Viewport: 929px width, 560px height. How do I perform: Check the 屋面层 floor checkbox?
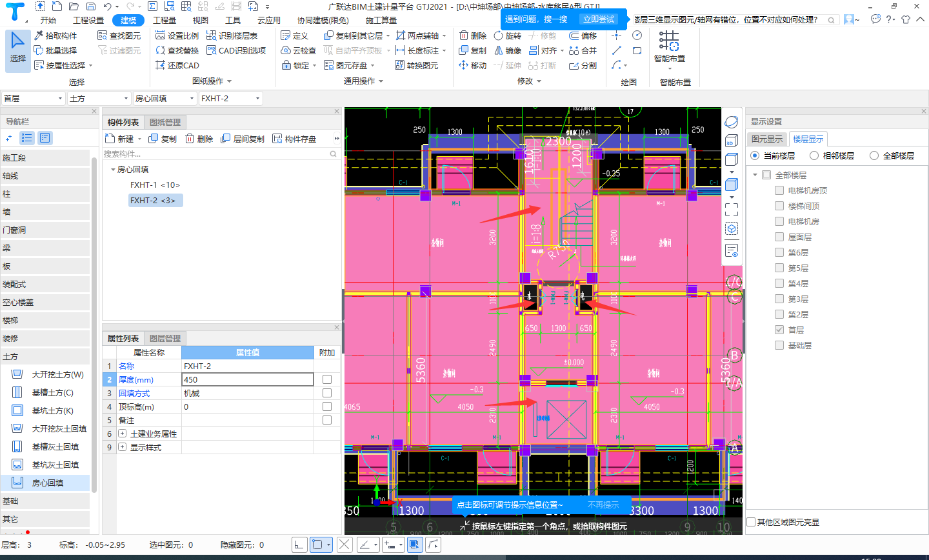pyautogui.click(x=779, y=237)
